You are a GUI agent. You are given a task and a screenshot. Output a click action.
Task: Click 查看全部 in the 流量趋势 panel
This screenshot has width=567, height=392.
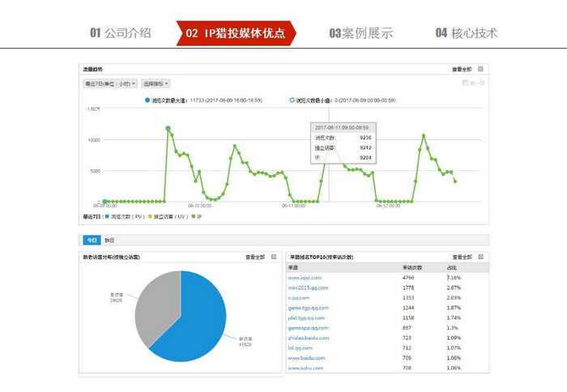[462, 69]
